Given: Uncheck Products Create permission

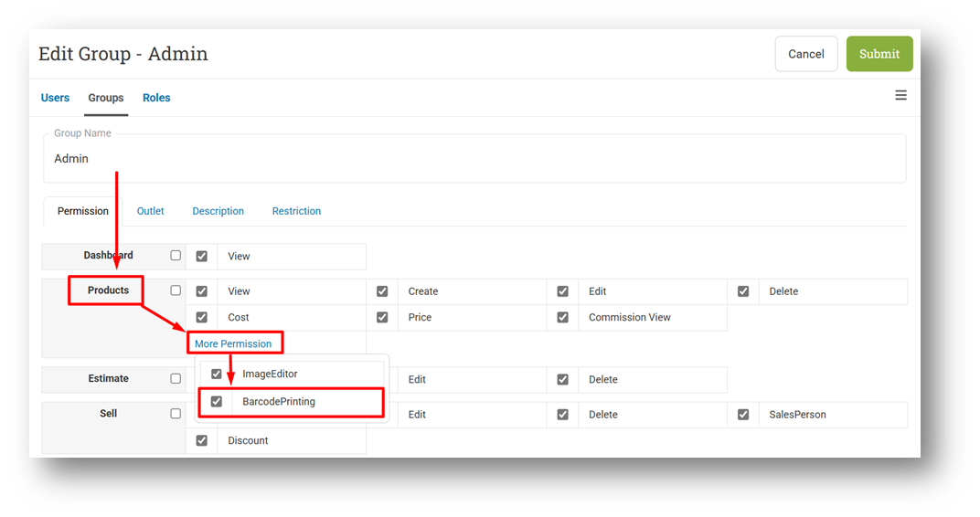Looking at the screenshot, I should click(x=382, y=291).
